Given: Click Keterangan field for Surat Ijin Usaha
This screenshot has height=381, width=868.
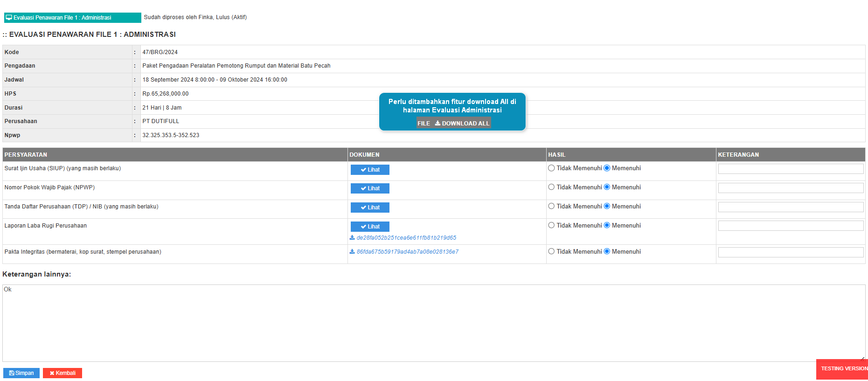Looking at the screenshot, I should [791, 169].
